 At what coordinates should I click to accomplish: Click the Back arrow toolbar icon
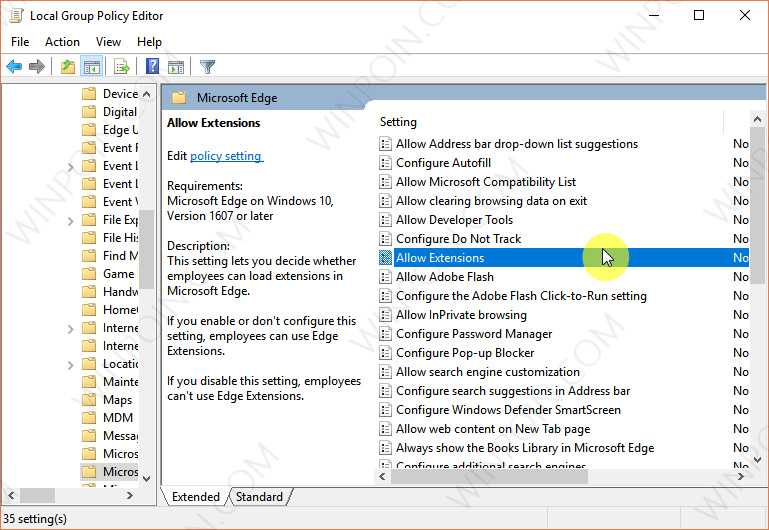click(14, 66)
